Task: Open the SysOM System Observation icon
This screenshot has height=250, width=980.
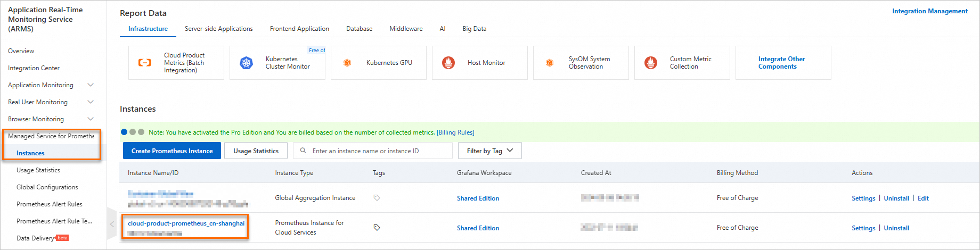Action: tap(550, 63)
